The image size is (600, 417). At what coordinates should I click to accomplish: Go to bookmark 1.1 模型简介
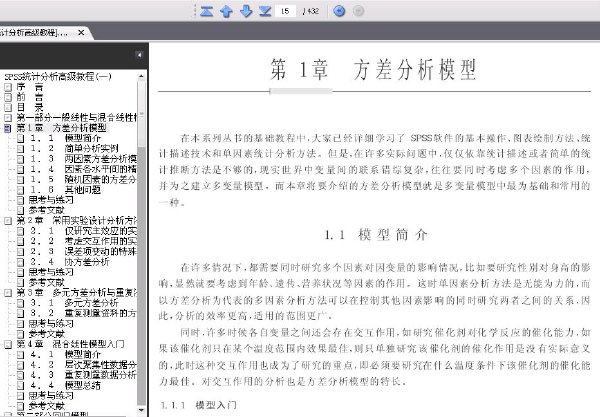click(65, 138)
